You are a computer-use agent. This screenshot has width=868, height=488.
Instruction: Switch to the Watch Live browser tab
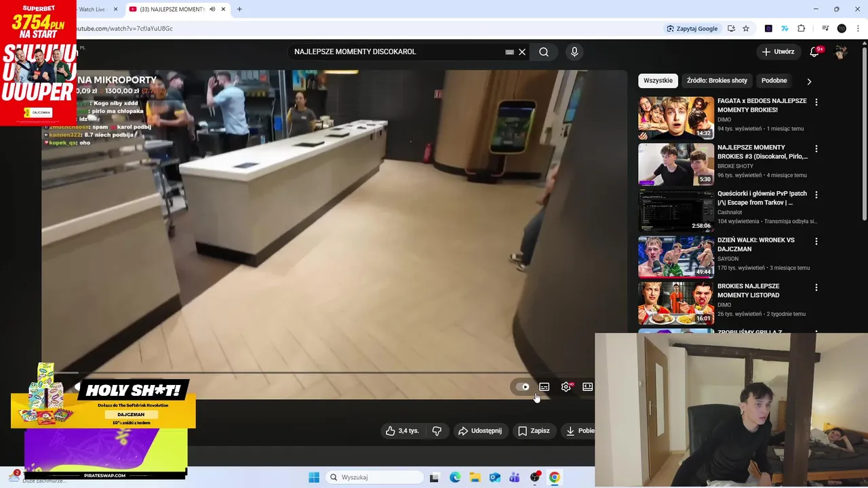click(92, 9)
